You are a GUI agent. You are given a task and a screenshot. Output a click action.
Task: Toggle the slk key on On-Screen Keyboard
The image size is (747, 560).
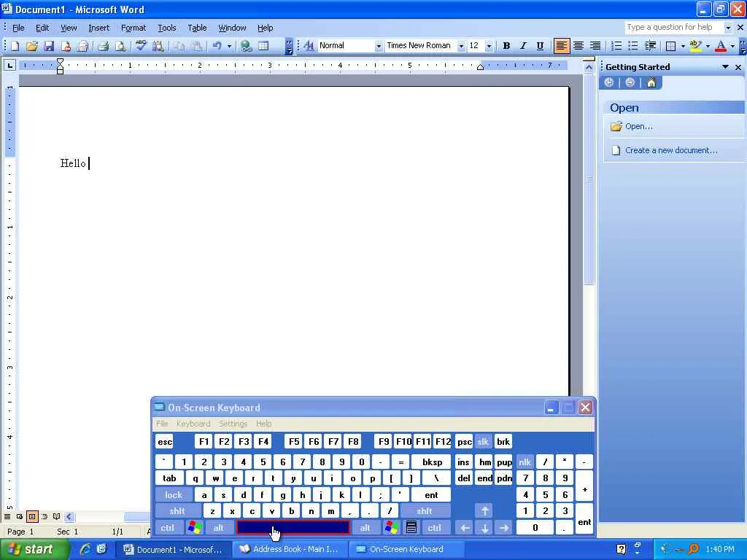[x=483, y=441]
